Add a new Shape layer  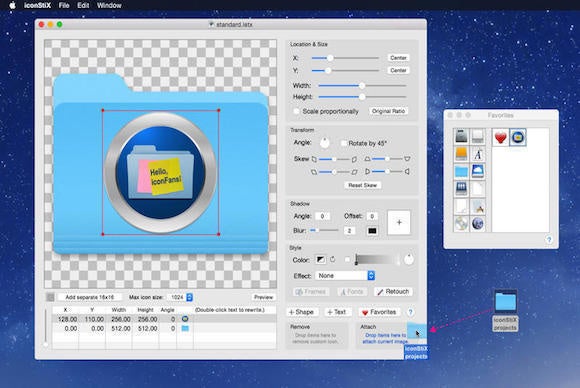[301, 312]
